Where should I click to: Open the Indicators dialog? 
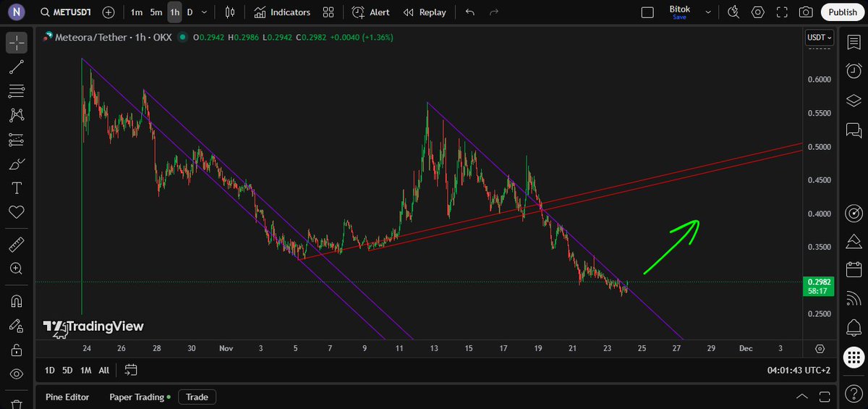tap(282, 12)
